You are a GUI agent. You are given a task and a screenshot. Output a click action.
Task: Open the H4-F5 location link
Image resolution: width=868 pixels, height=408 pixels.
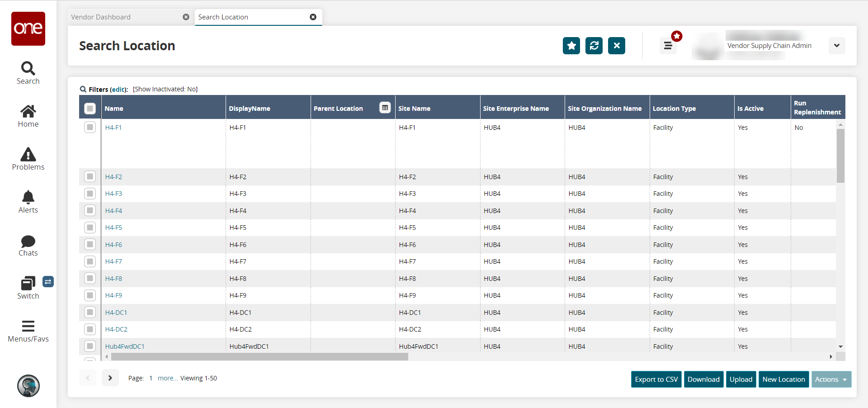click(x=113, y=228)
